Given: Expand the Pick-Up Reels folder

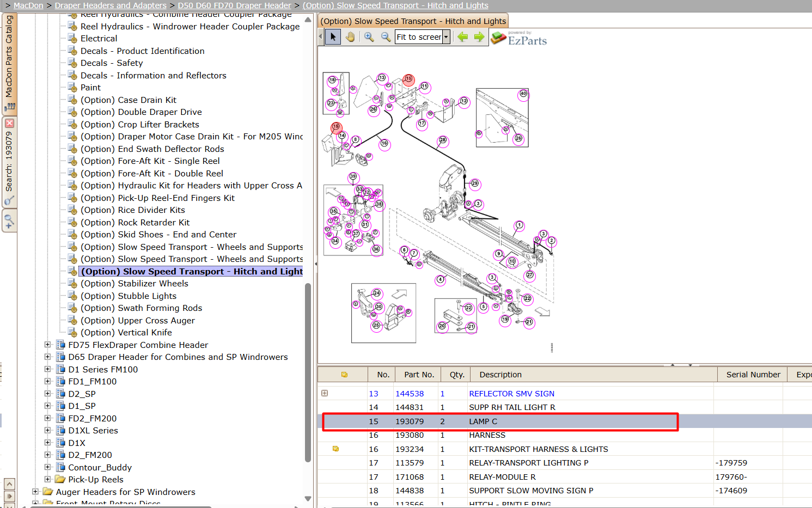Looking at the screenshot, I should coord(47,479).
